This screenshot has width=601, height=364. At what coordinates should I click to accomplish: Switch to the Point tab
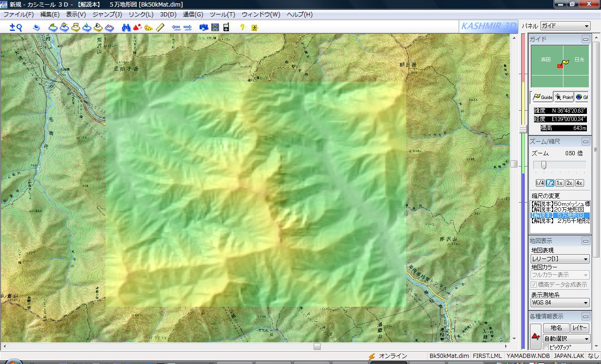click(564, 97)
